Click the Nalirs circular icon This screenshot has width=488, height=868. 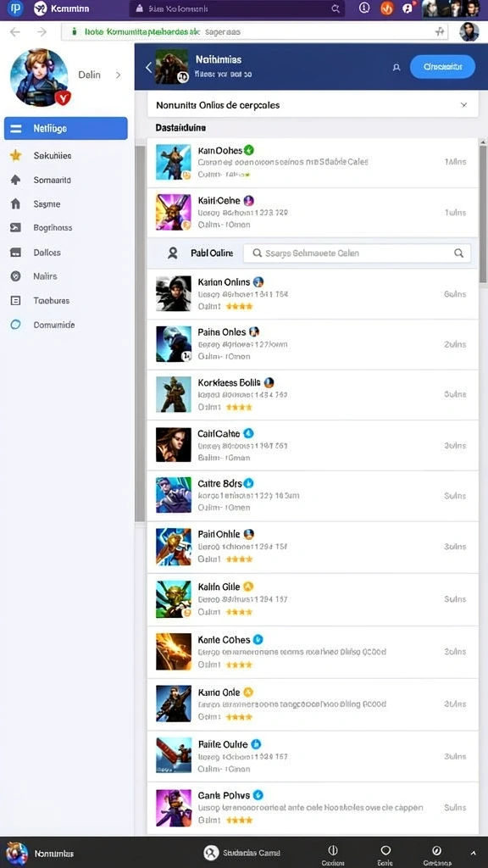(x=15, y=275)
